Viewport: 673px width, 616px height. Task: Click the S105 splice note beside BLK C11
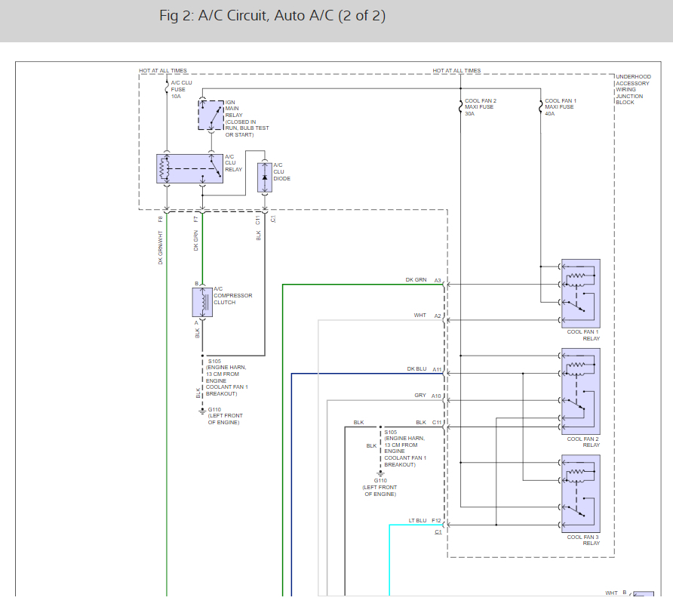405,448
